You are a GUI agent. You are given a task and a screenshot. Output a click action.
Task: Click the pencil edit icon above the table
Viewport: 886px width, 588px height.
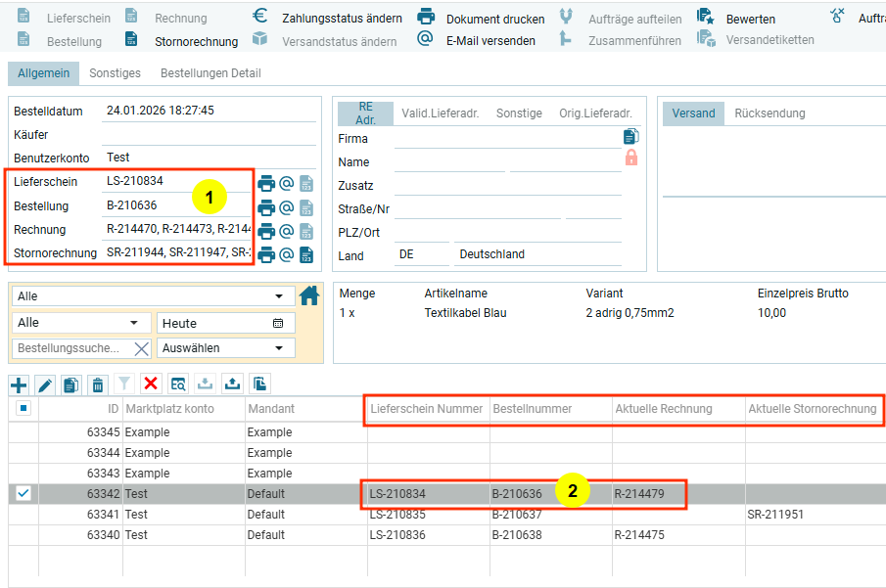coord(45,384)
